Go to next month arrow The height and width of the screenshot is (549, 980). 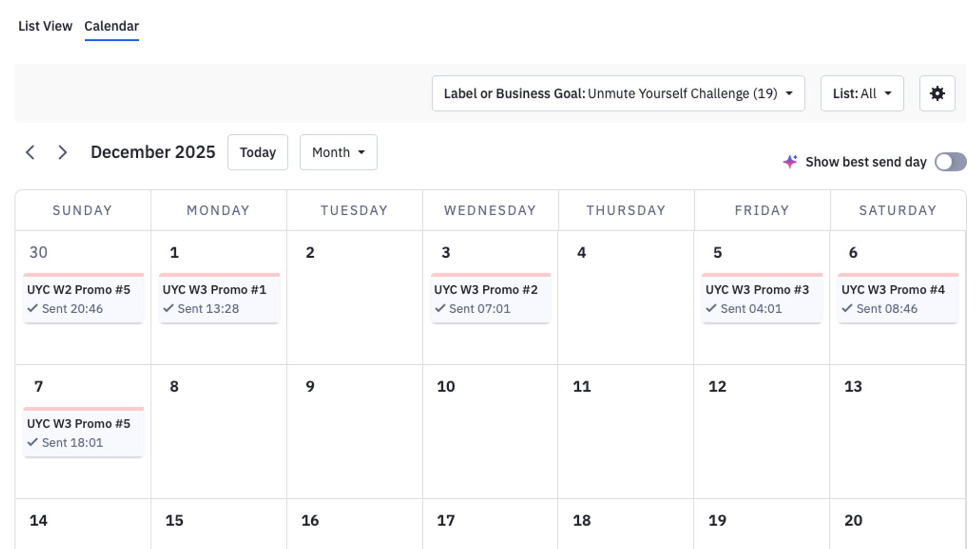62,152
